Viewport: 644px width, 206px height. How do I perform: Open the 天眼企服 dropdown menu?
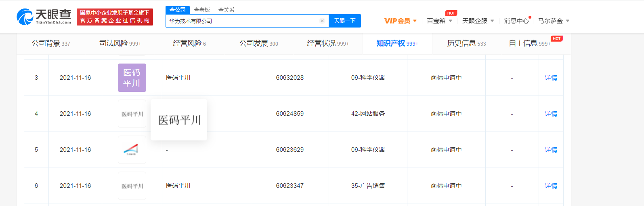[478, 21]
